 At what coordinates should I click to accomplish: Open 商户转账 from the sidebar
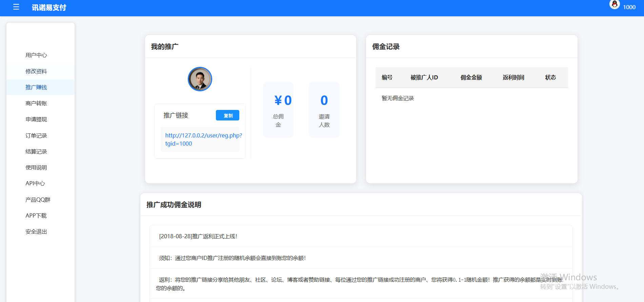pos(36,103)
